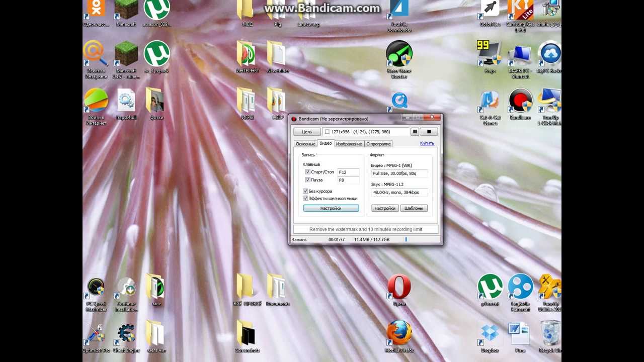Launch the Opera browser shortcut
The height and width of the screenshot is (362, 644).
point(399,290)
